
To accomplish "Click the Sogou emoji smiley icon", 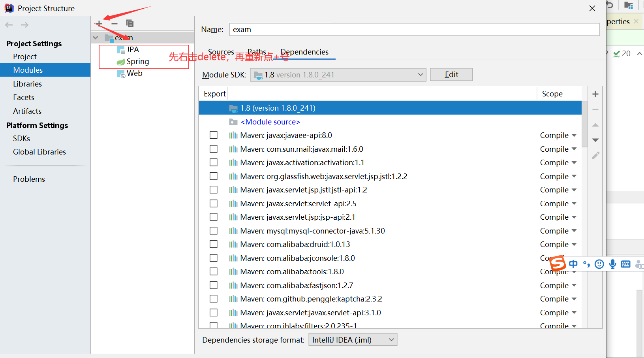I will click(599, 264).
